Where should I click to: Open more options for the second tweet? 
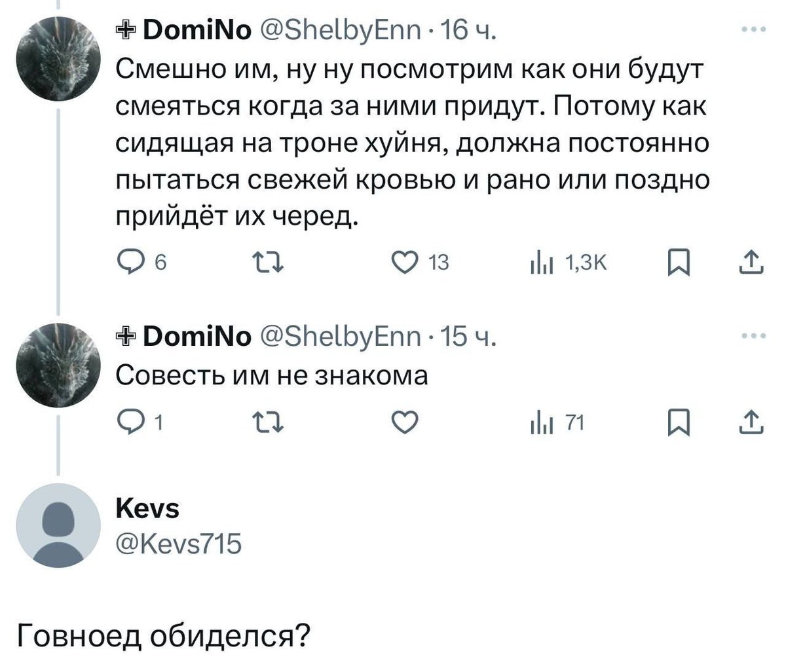tap(753, 337)
